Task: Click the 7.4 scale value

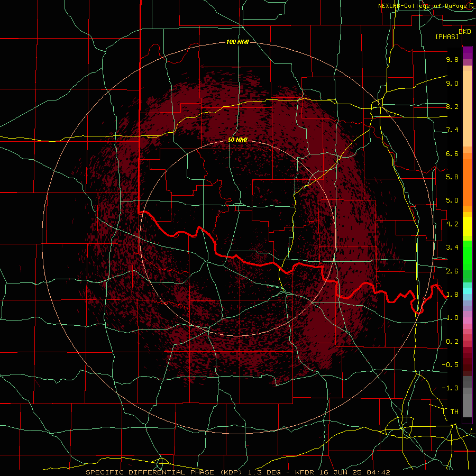Action: point(452,130)
